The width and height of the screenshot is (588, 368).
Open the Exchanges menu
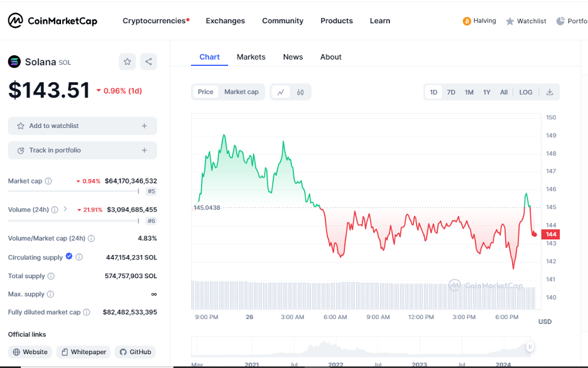(x=226, y=21)
